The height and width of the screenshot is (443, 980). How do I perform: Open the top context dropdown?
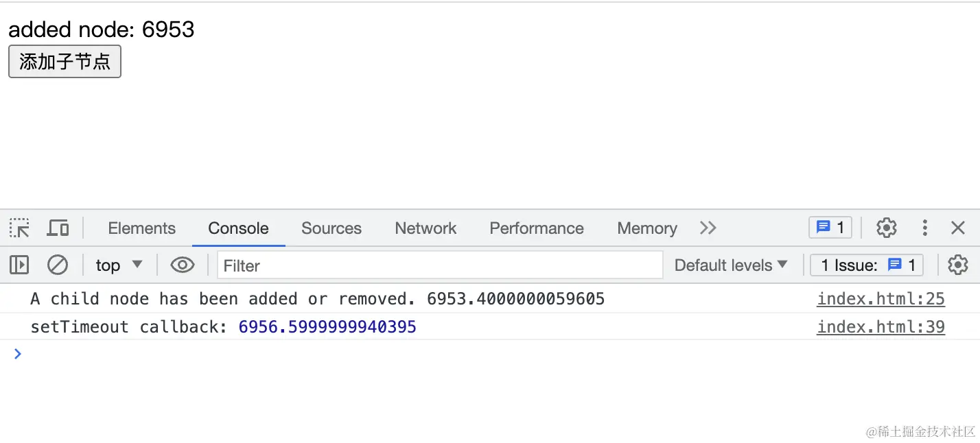(x=119, y=265)
